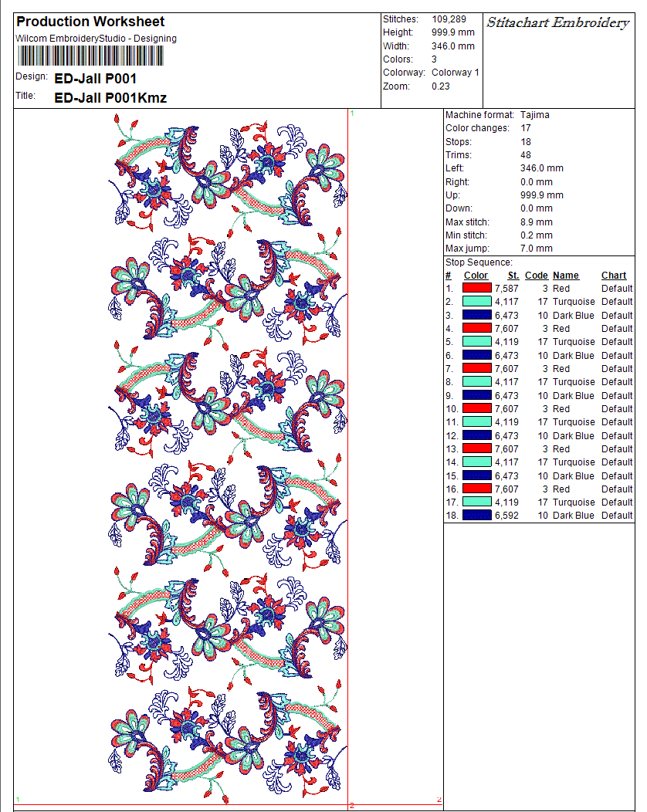Image resolution: width=647 pixels, height=812 pixels.
Task: Select the red swatch in stop 16
Action: coord(476,489)
